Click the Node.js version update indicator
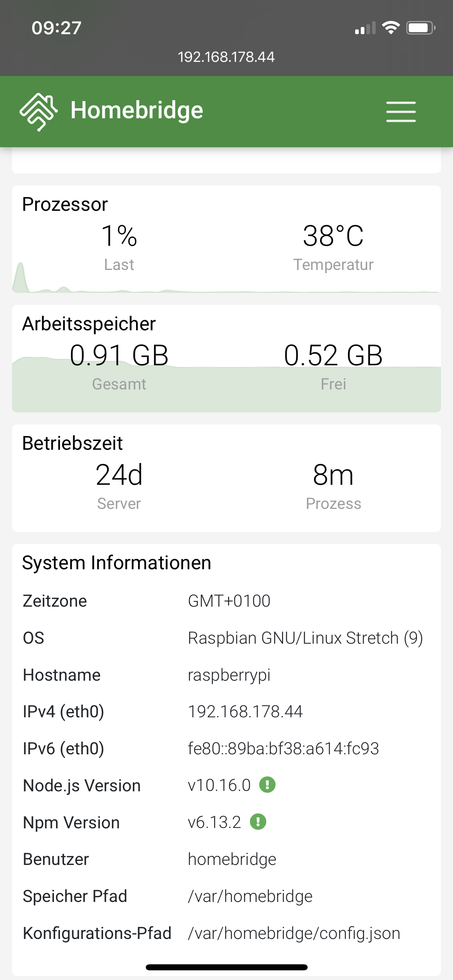The height and width of the screenshot is (980, 453). [x=267, y=784]
